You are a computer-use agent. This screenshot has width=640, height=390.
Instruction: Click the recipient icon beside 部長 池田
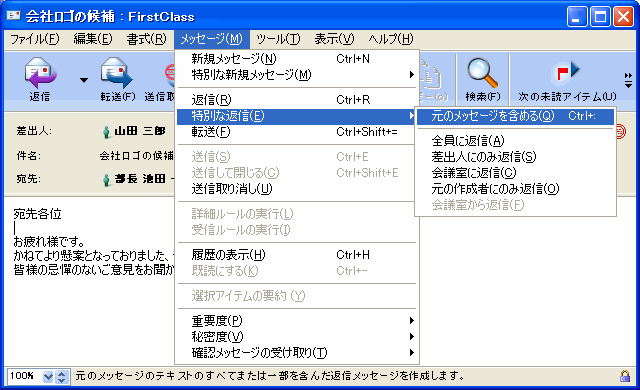106,179
